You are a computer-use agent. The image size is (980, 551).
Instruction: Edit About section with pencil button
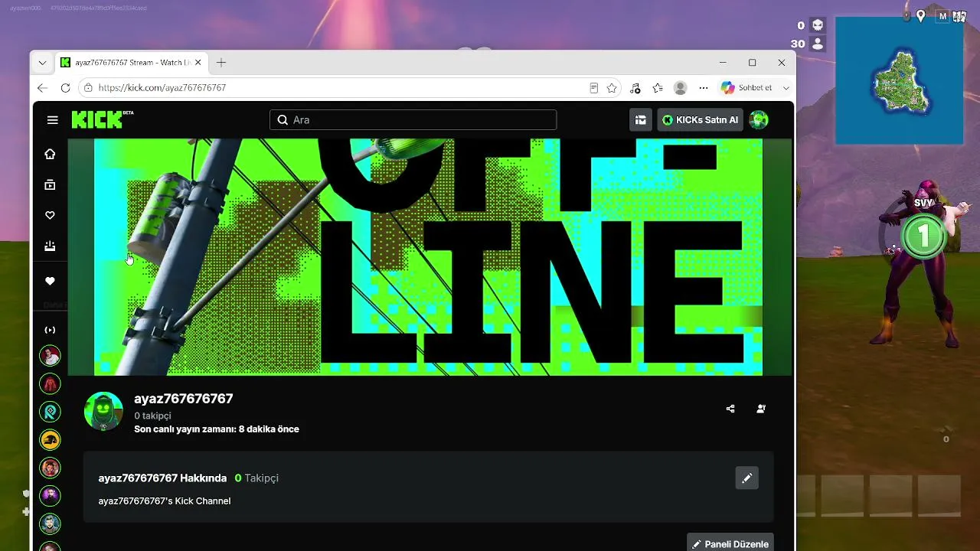coord(746,478)
